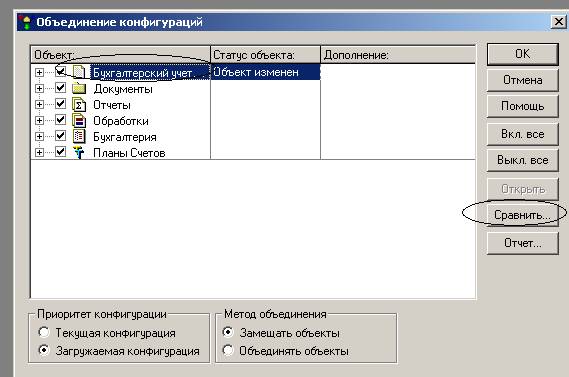The width and height of the screenshot is (569, 377).
Task: Expand the Бухгалтерия tree node
Action: click(x=39, y=136)
